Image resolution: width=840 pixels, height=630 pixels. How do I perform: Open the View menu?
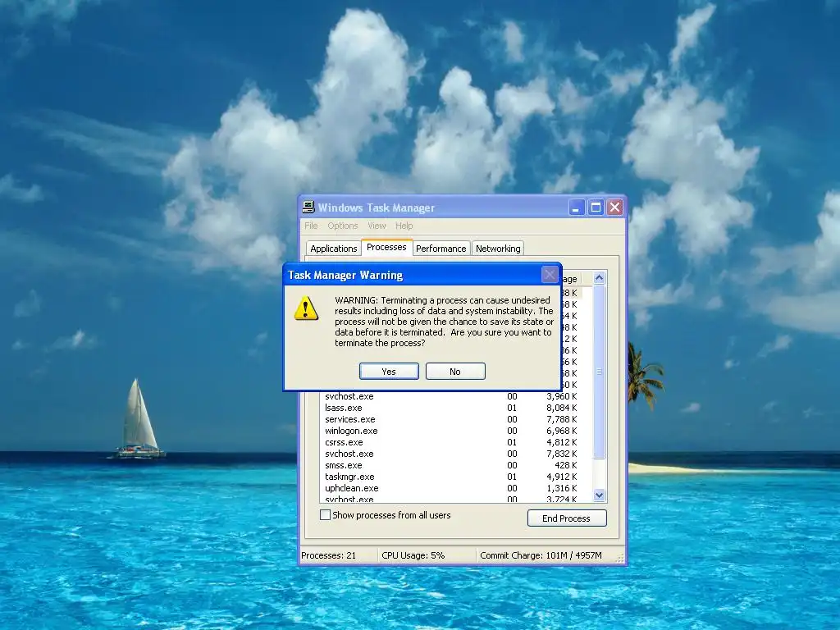point(377,226)
